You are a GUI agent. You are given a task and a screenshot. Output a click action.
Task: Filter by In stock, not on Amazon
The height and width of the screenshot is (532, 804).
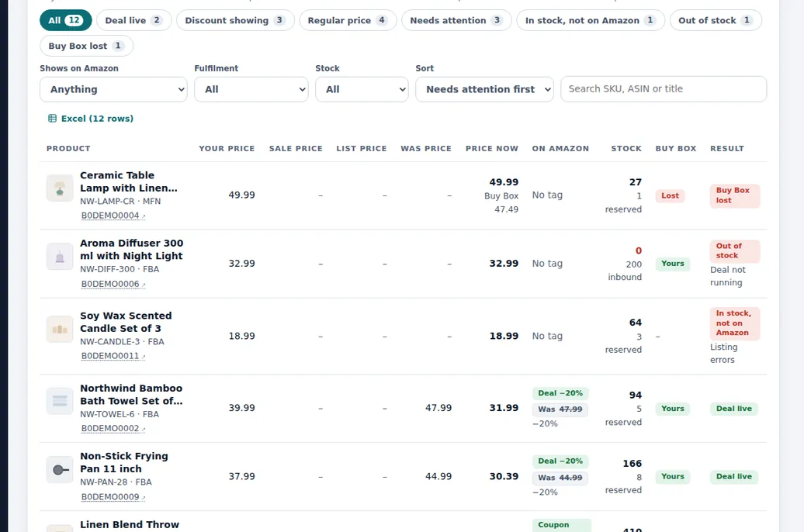coord(591,20)
